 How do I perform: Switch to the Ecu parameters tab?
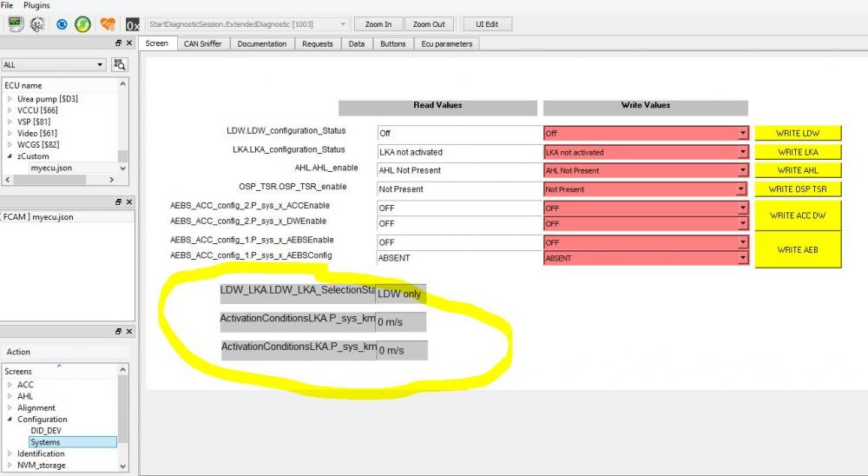pyautogui.click(x=447, y=43)
